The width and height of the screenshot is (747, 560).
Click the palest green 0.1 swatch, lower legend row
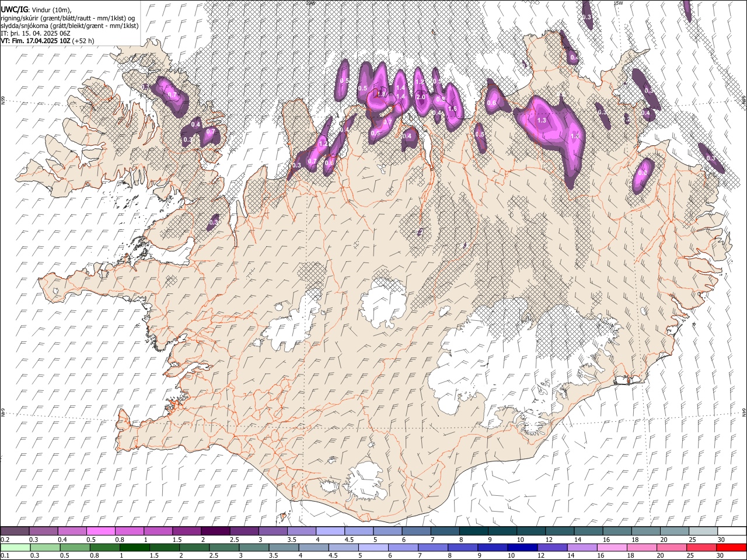point(15,547)
